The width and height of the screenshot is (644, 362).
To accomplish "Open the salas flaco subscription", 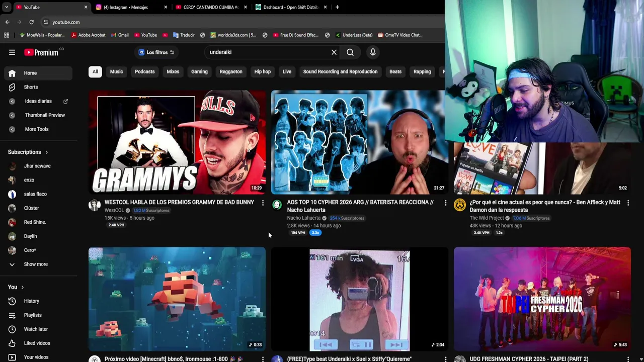I will pos(38,194).
